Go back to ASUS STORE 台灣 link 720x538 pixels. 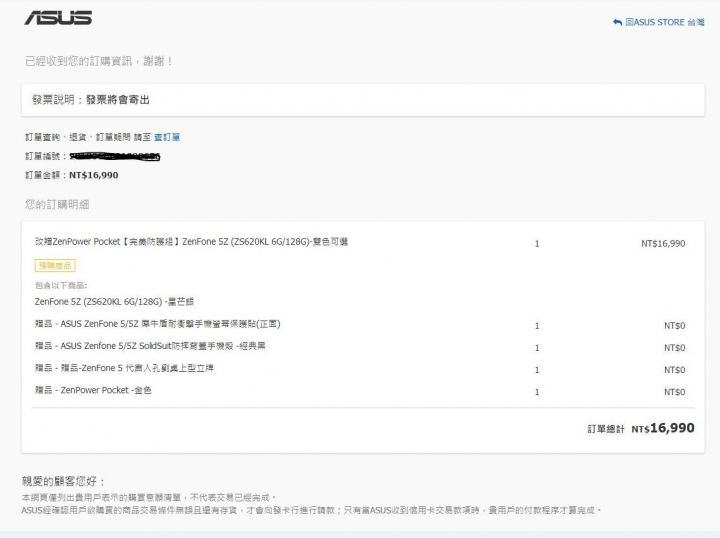pyautogui.click(x=664, y=22)
